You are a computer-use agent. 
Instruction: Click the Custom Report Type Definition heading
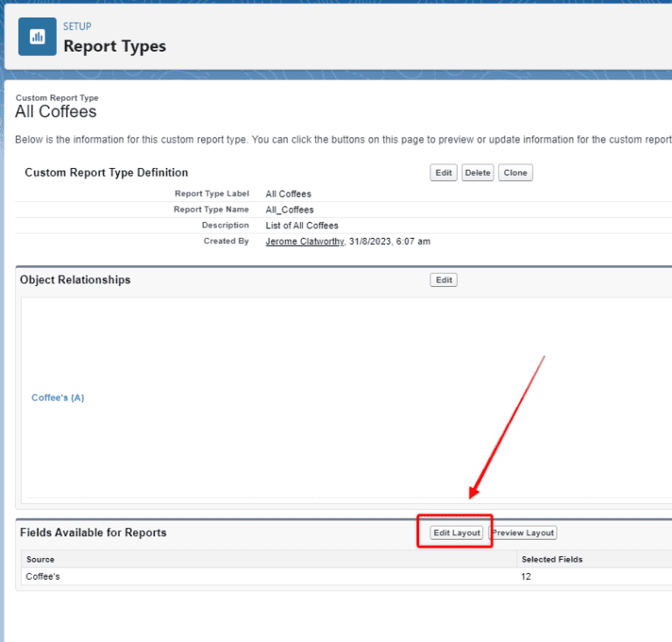coord(106,172)
